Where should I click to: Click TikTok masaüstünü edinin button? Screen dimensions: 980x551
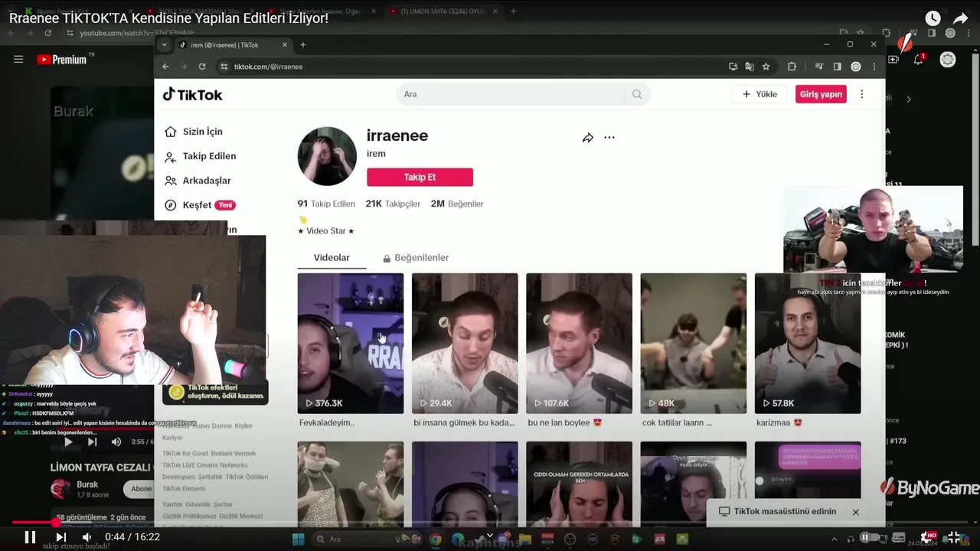[x=777, y=511]
